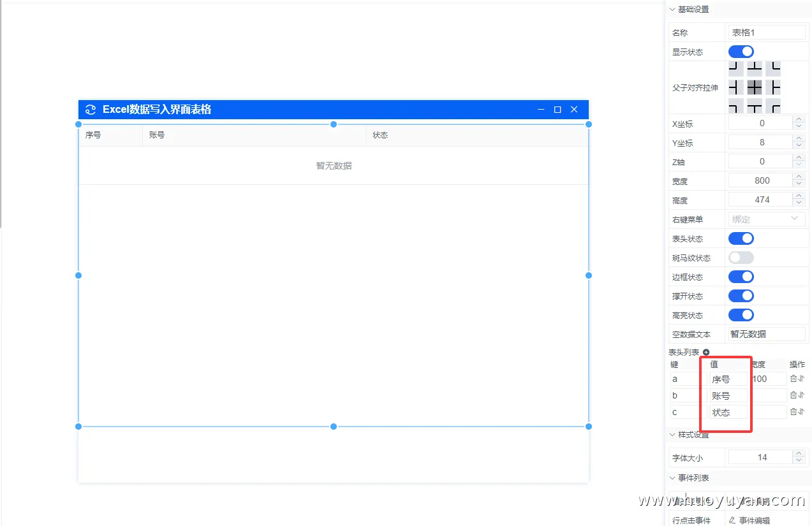Click the value field containing 序号

(x=728, y=379)
